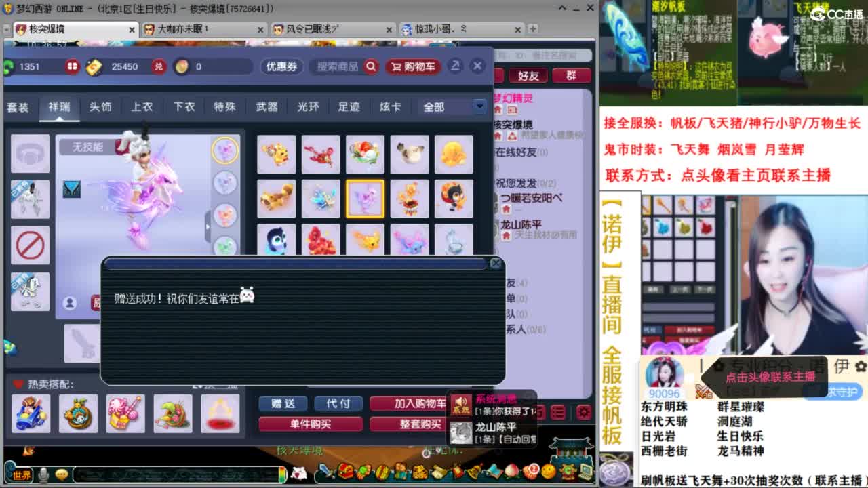The height and width of the screenshot is (488, 868).
Task: Open the chat emoji bubble icon
Action: tap(62, 475)
